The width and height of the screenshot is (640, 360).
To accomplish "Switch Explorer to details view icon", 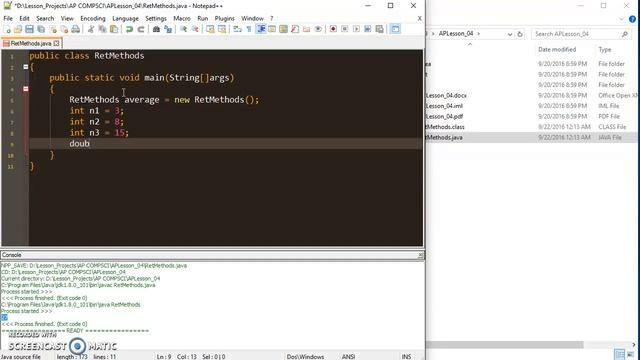I will pos(619,354).
